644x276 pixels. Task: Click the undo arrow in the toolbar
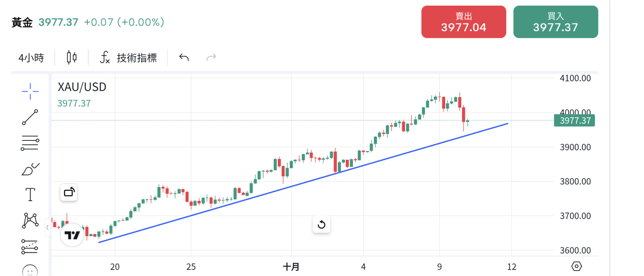[183, 58]
